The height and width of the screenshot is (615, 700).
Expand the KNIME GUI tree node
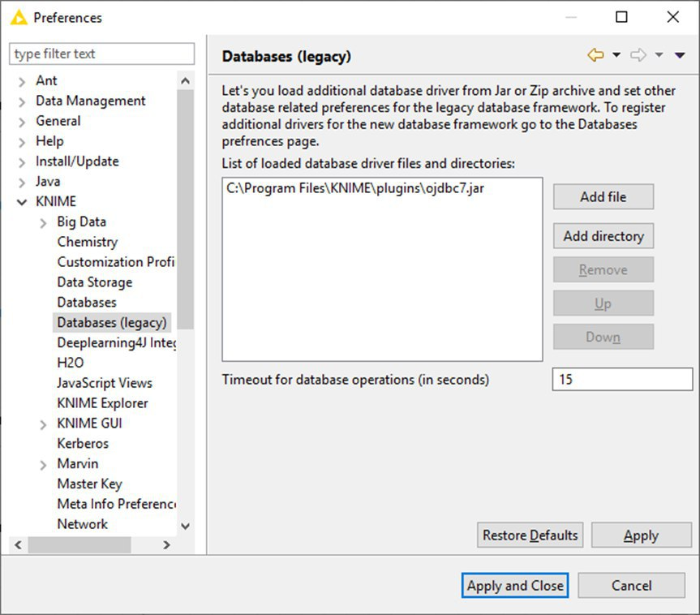[x=43, y=424]
